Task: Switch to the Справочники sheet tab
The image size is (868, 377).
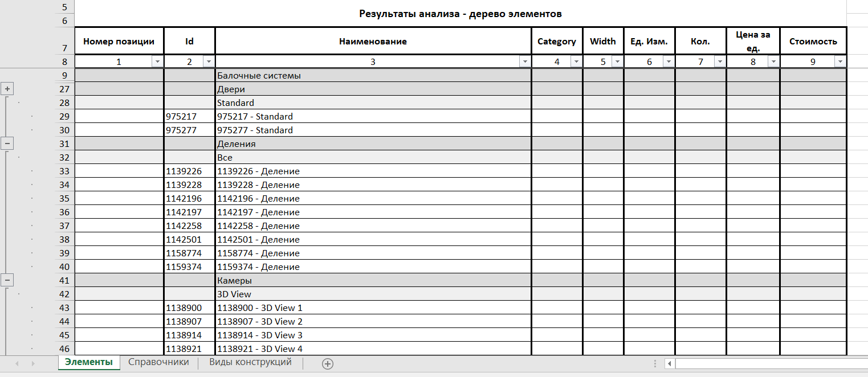Action: [158, 362]
